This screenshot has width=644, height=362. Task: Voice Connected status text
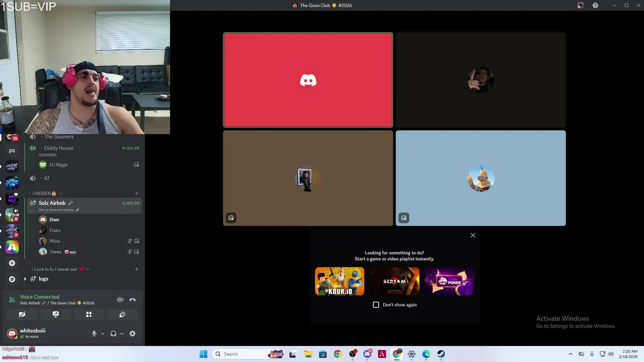pyautogui.click(x=39, y=297)
